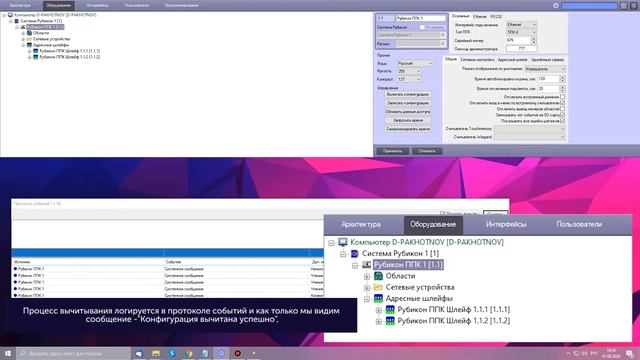Image resolution: width=640 pixels, height=360 pixels.
Task: Expand Шлейф 1.1.1 node in the enlarged tree
Action: pyautogui.click(x=379, y=310)
